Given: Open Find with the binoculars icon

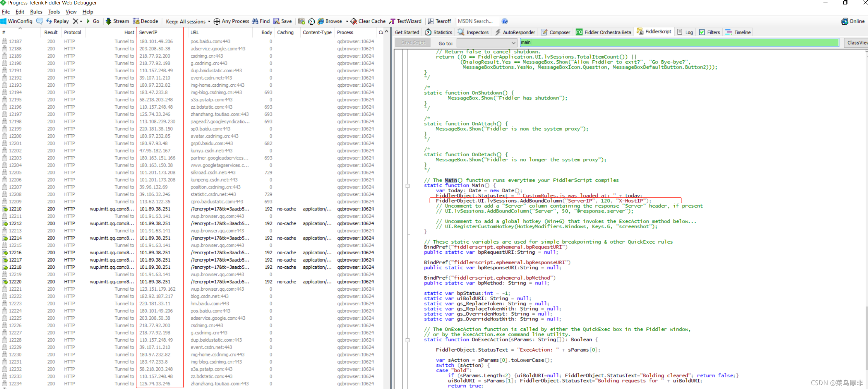Looking at the screenshot, I should pyautogui.click(x=261, y=21).
